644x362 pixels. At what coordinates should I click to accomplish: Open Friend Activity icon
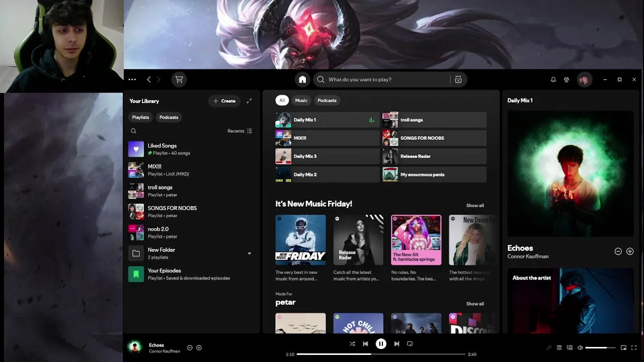click(567, 79)
